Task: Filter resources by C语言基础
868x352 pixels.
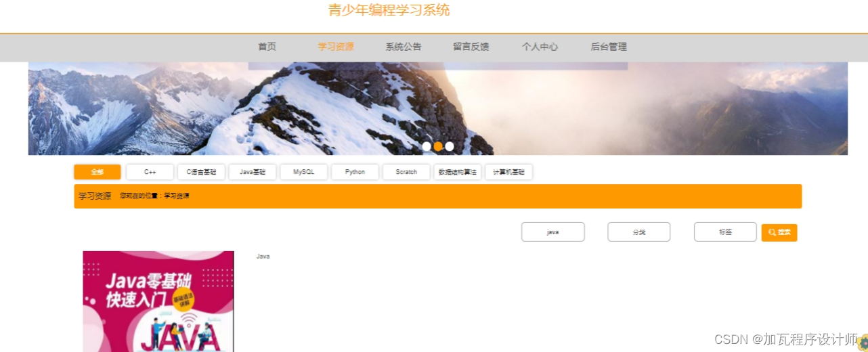Action: tap(201, 172)
